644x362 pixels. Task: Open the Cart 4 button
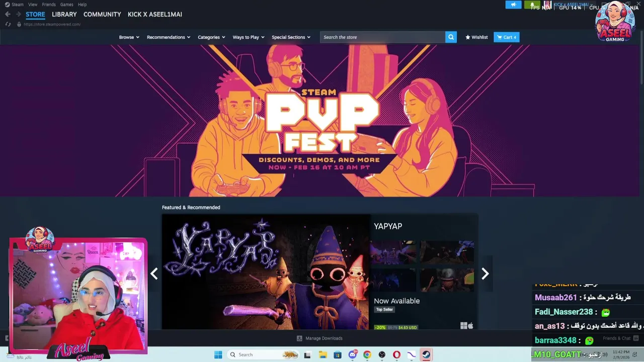[x=506, y=37]
